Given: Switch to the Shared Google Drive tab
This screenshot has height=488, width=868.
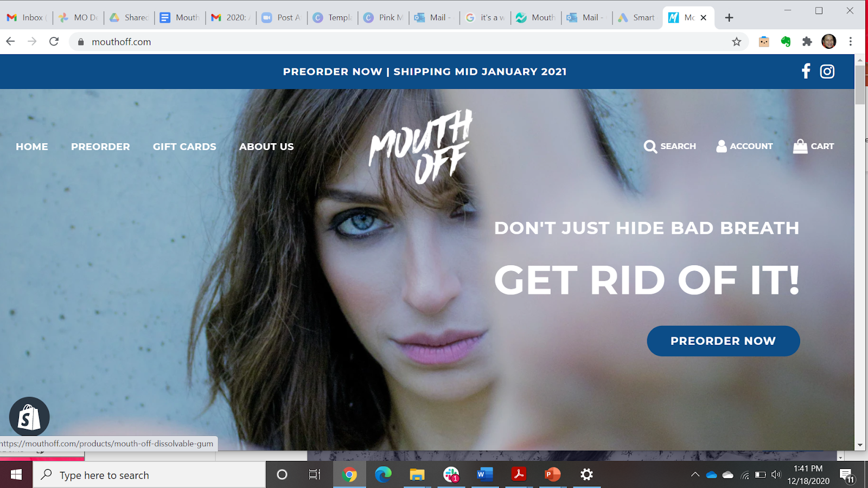Looking at the screenshot, I should tap(129, 18).
